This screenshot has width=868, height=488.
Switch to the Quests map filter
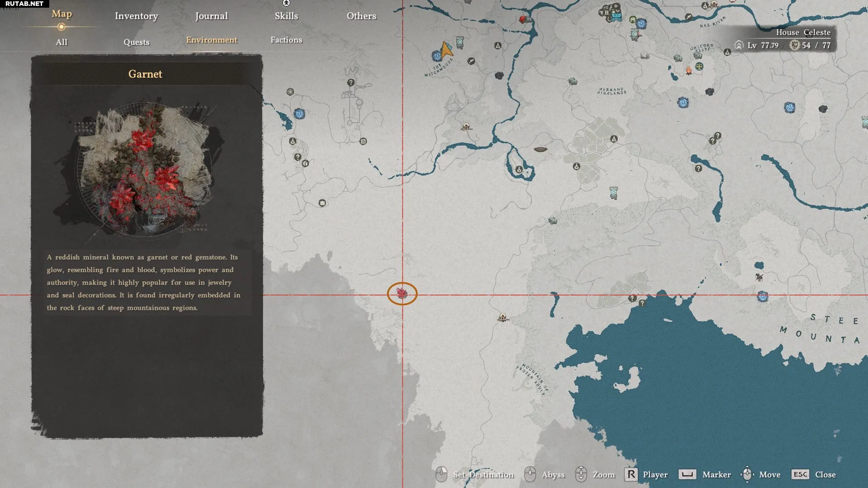coord(136,42)
